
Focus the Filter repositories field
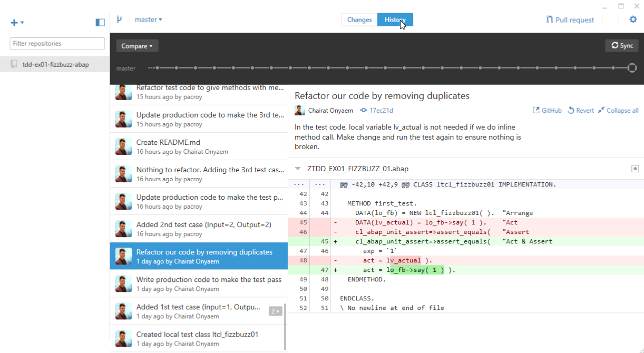[x=57, y=44]
